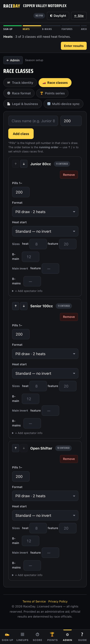Remove the Senior 100cc class

coord(69,317)
